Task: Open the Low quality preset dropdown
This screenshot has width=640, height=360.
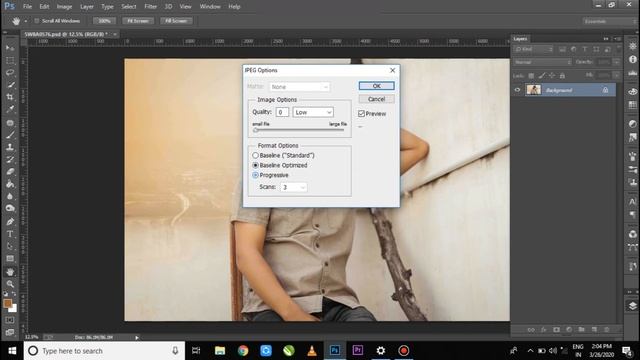Action: tap(313, 112)
